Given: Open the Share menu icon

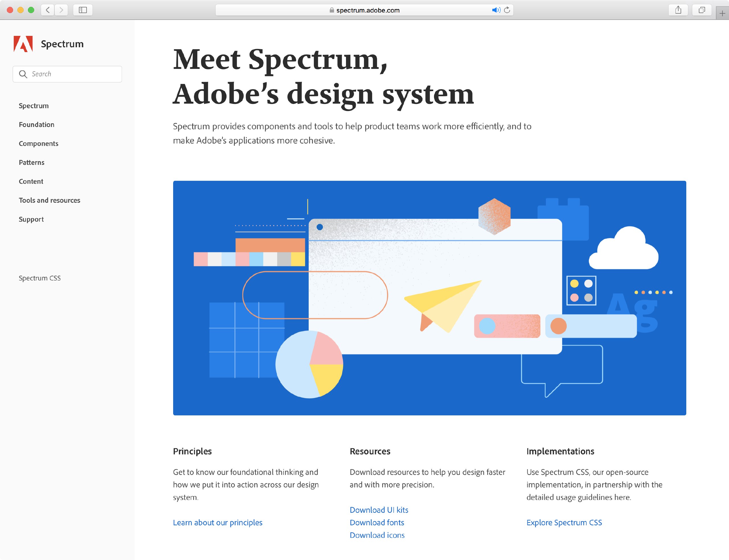Looking at the screenshot, I should (x=678, y=10).
